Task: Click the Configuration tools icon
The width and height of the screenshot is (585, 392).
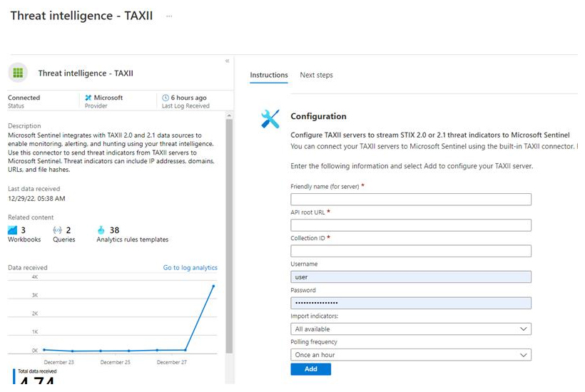Action: pyautogui.click(x=270, y=119)
